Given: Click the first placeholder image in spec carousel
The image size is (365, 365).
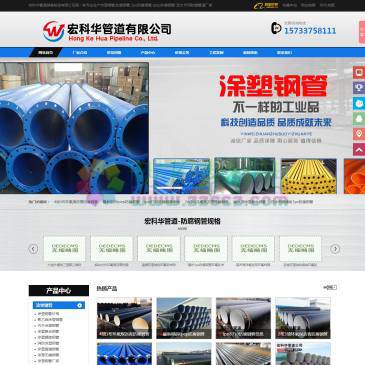Looking at the screenshot, I should point(65,249).
